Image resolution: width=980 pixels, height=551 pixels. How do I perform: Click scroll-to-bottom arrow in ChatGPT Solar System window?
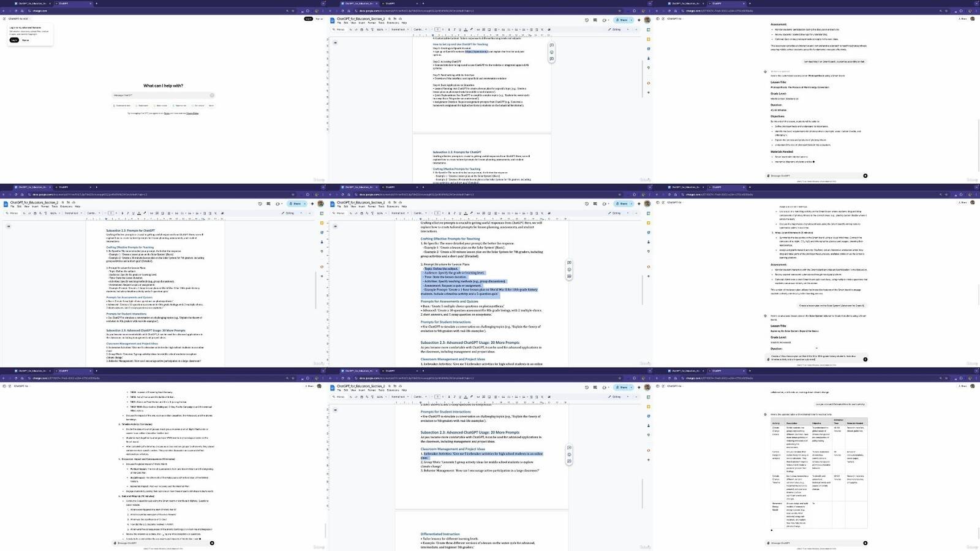tap(816, 348)
